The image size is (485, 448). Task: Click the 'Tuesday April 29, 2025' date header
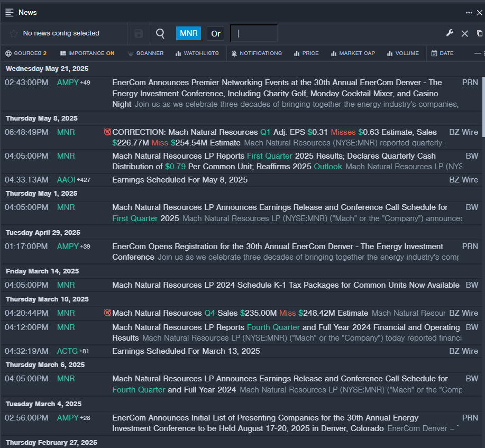tap(43, 233)
